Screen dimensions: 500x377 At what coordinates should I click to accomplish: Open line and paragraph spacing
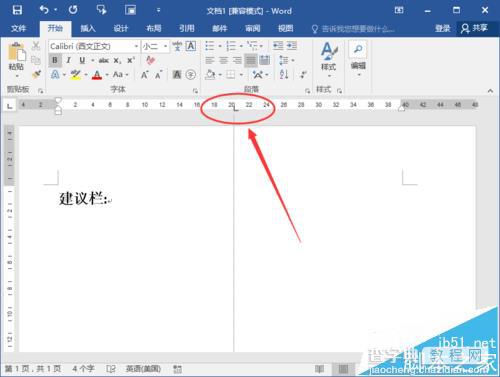pos(284,60)
